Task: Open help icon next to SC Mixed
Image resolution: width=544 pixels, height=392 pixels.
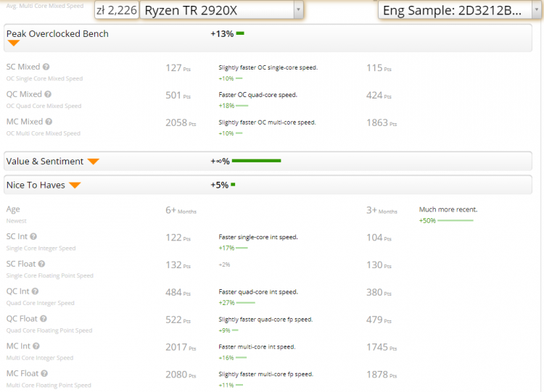Action: point(46,67)
